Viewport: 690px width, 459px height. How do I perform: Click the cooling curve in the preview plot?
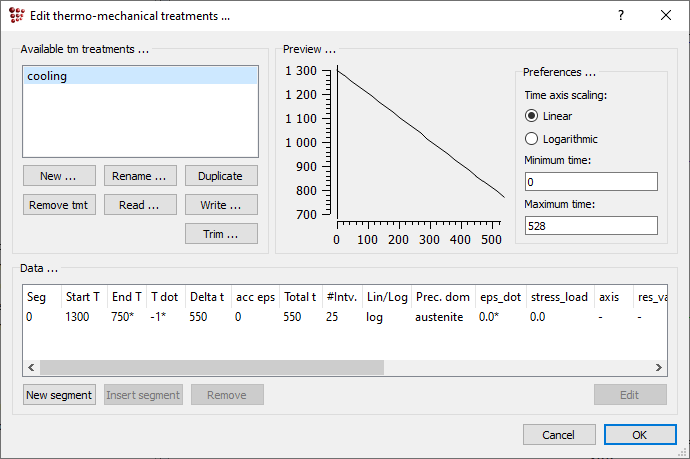420,134
